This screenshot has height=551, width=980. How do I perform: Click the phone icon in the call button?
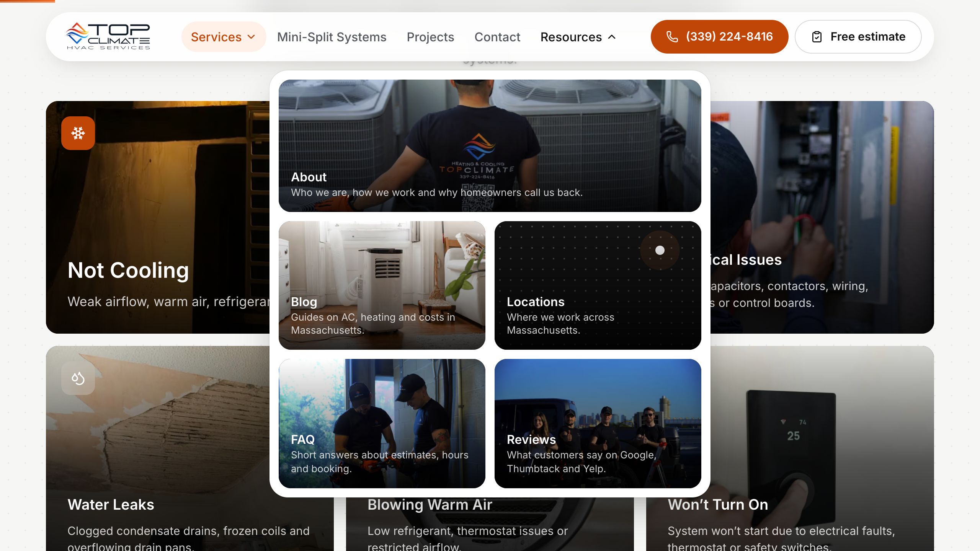pos(672,37)
